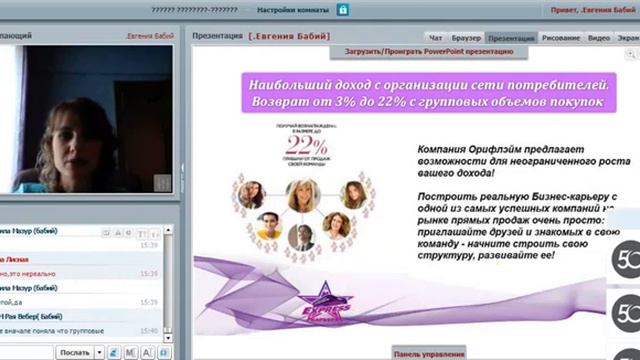Click the chat header T font-size icon
The height and width of the screenshot is (360, 640).
pyautogui.click(x=141, y=234)
